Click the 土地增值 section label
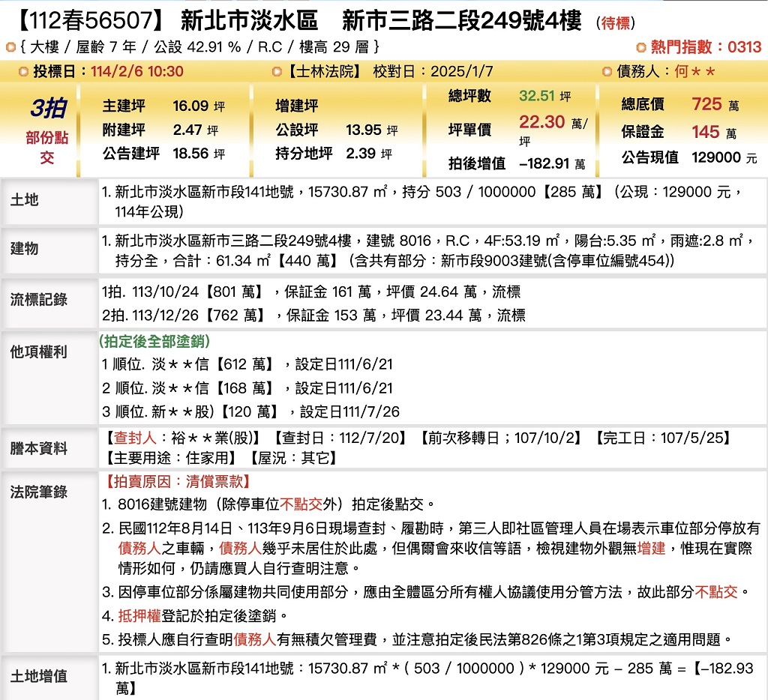768x700 pixels. (39, 676)
